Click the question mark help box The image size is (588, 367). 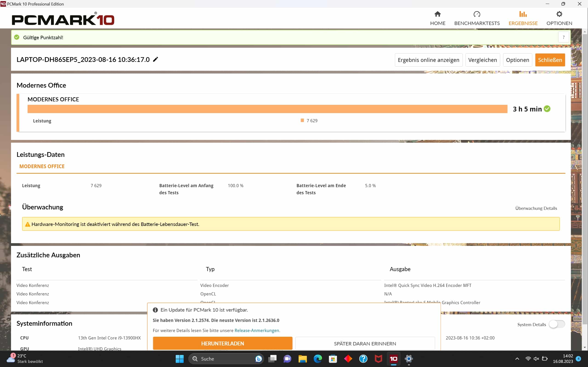(x=563, y=37)
